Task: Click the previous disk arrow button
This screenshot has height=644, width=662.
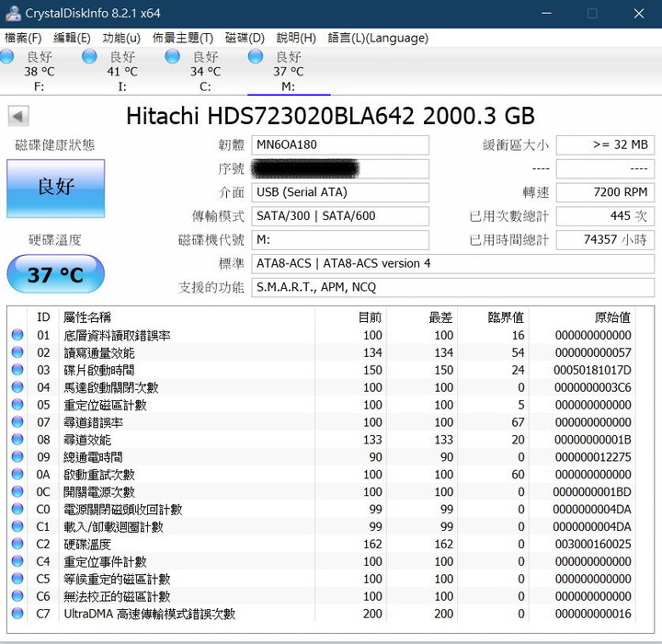Action: pos(18,116)
